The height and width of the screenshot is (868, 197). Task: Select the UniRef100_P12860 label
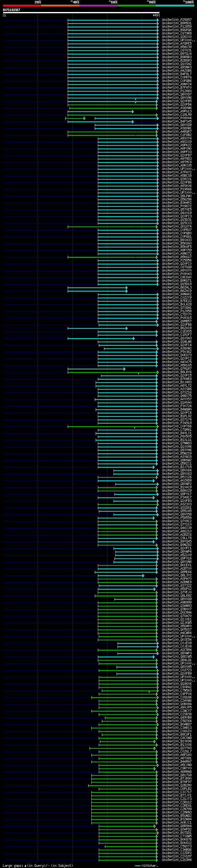coord(177,91)
